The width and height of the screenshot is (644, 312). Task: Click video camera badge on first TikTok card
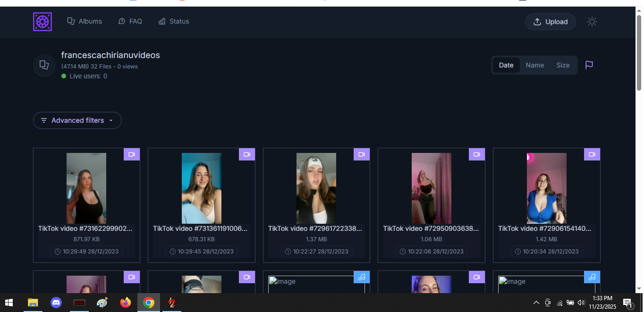(x=132, y=154)
